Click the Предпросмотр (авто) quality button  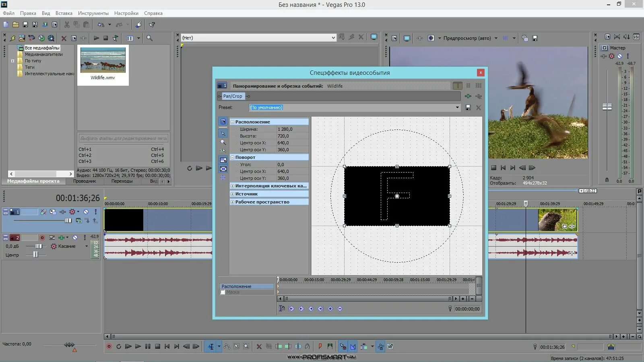point(467,38)
